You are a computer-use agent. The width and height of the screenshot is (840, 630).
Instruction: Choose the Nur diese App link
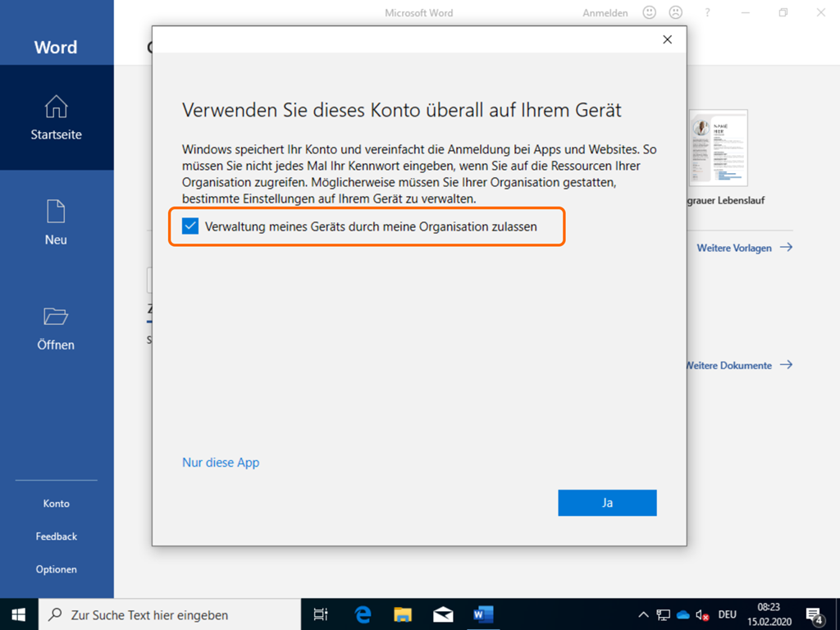pyautogui.click(x=221, y=463)
